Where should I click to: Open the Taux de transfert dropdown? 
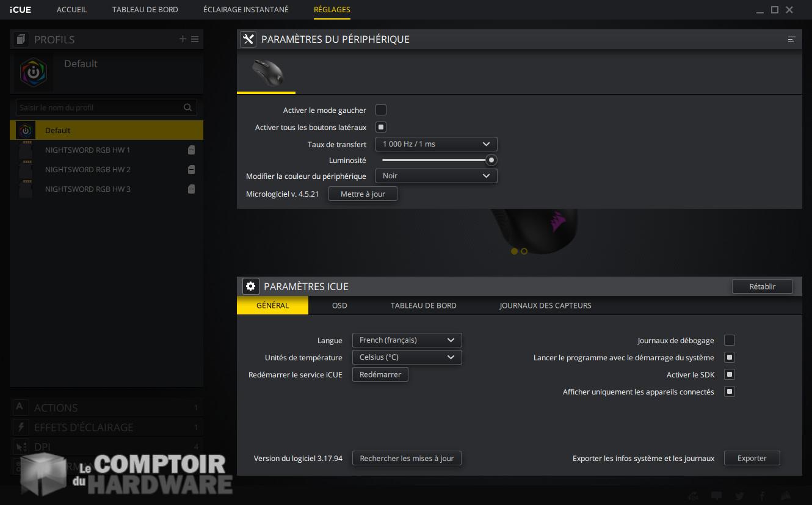point(436,144)
